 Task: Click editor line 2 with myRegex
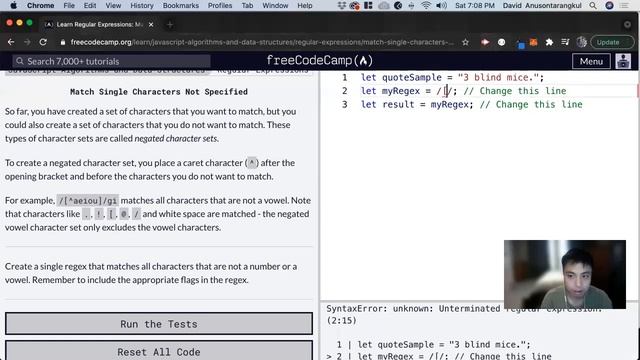pos(464,91)
